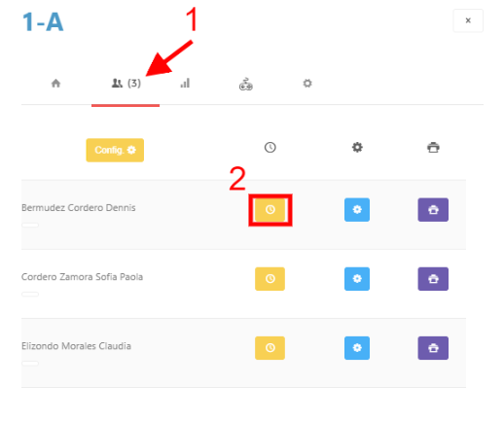The image size is (504, 422).
Task: Click the clock column header icon
Action: click(270, 148)
